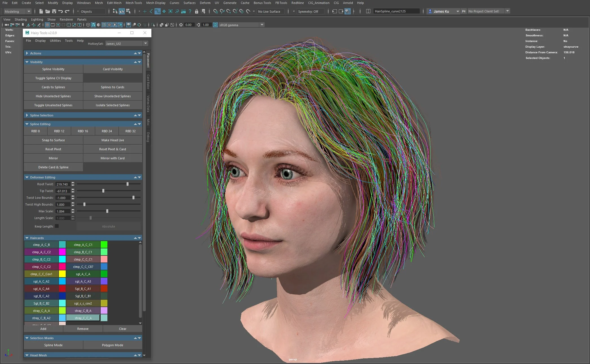
Task: Open the sRGB gamma view transform dropdown
Action: tap(242, 25)
